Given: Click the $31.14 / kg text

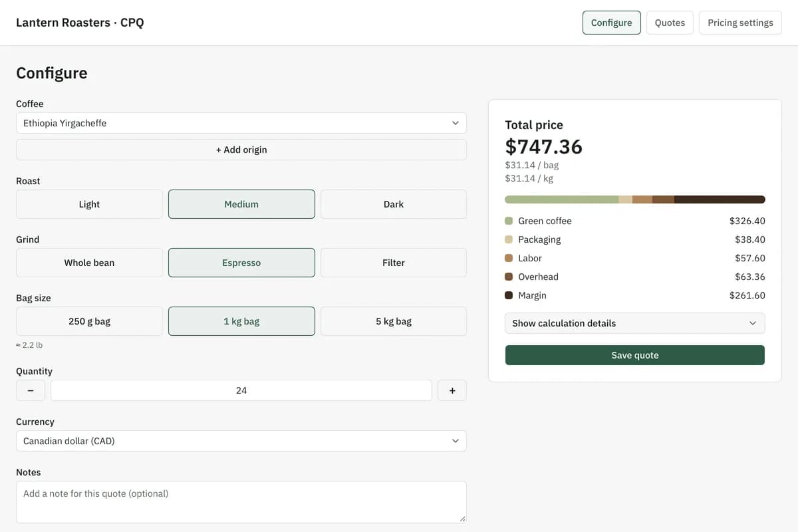Looking at the screenshot, I should tap(529, 178).
